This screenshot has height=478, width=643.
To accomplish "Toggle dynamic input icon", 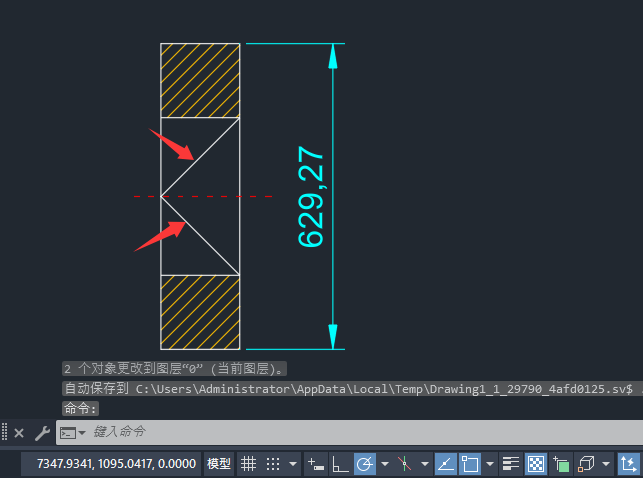I will [x=316, y=464].
